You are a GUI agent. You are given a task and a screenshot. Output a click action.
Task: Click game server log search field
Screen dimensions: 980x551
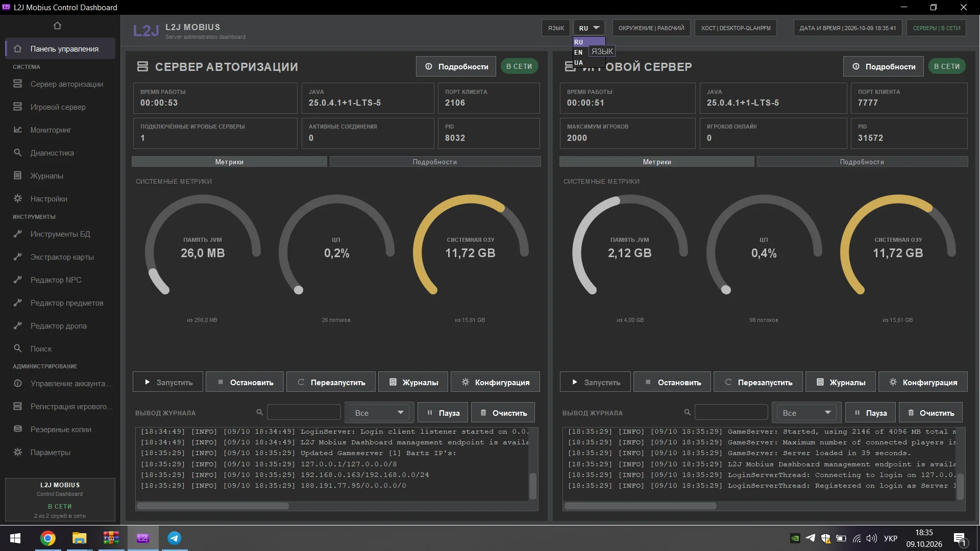pyautogui.click(x=731, y=412)
